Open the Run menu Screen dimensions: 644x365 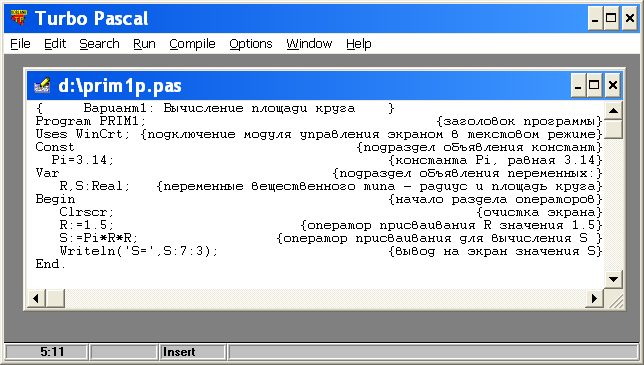144,44
